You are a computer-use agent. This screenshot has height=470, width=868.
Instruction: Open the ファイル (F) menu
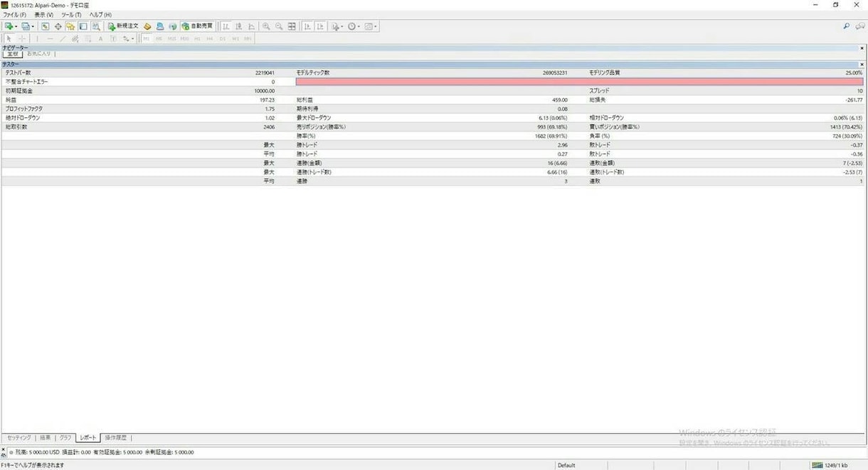[x=14, y=15]
